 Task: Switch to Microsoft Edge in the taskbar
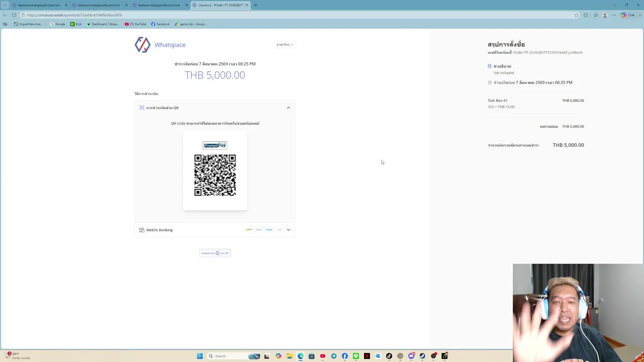point(300,356)
